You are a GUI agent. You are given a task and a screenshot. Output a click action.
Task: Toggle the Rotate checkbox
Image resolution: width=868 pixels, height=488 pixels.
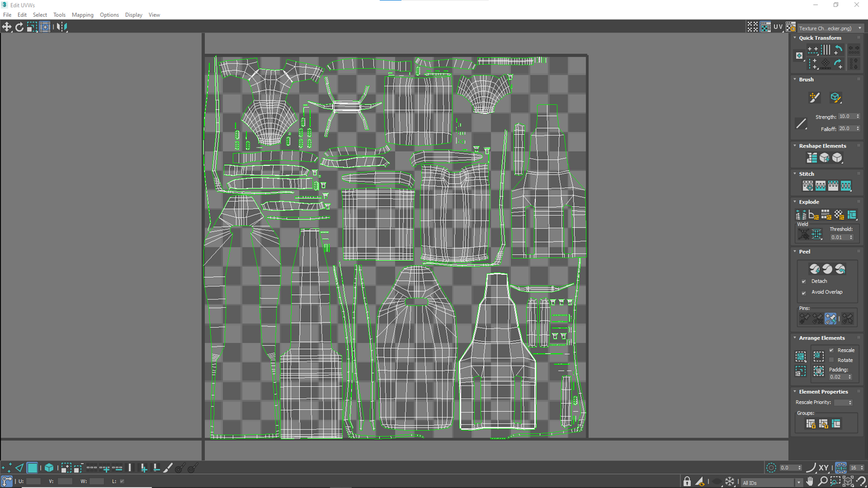(832, 360)
